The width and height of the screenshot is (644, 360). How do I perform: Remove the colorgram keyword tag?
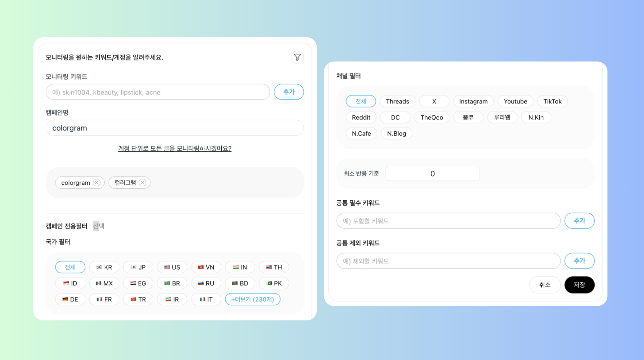point(97,183)
